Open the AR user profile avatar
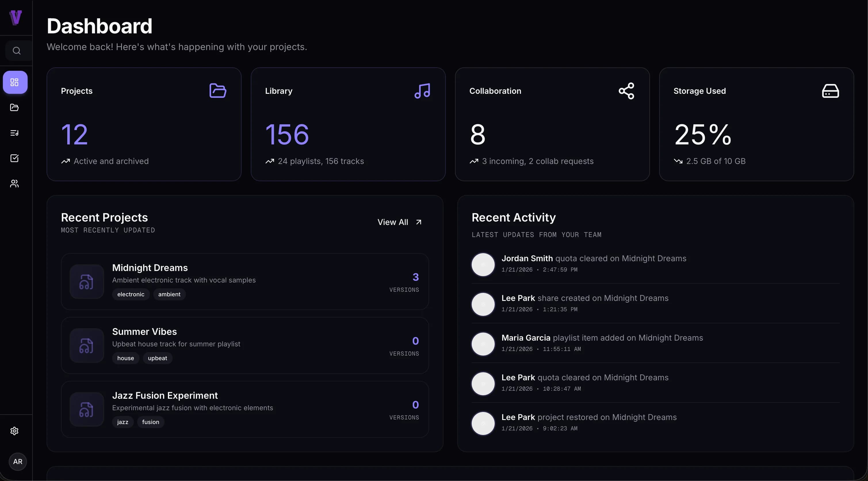 [x=18, y=461]
